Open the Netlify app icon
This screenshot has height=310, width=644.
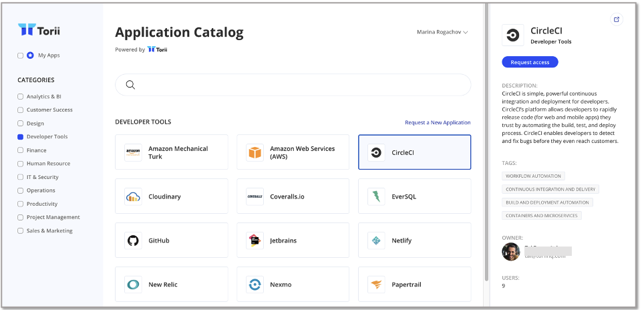tap(376, 241)
